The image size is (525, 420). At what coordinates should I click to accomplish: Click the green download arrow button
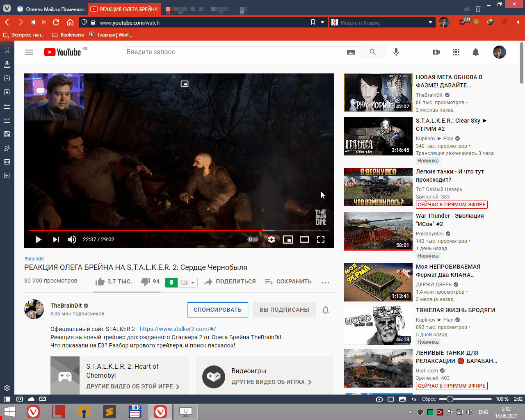[x=171, y=283]
